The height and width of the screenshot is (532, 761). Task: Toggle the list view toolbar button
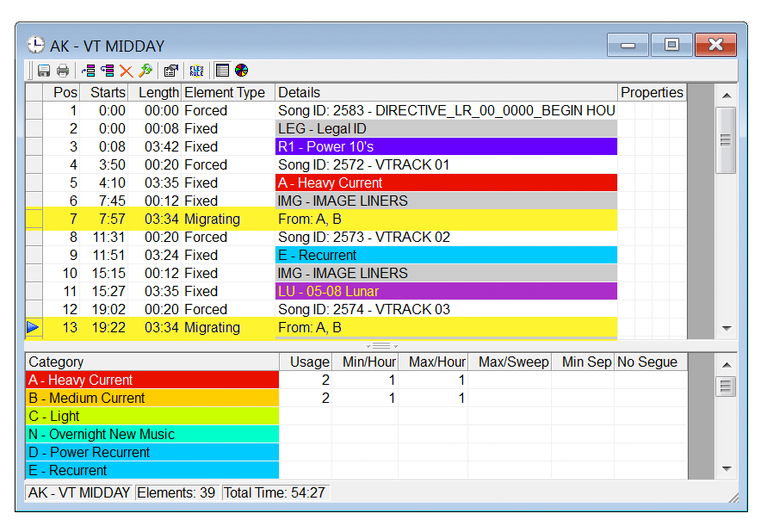click(x=222, y=71)
